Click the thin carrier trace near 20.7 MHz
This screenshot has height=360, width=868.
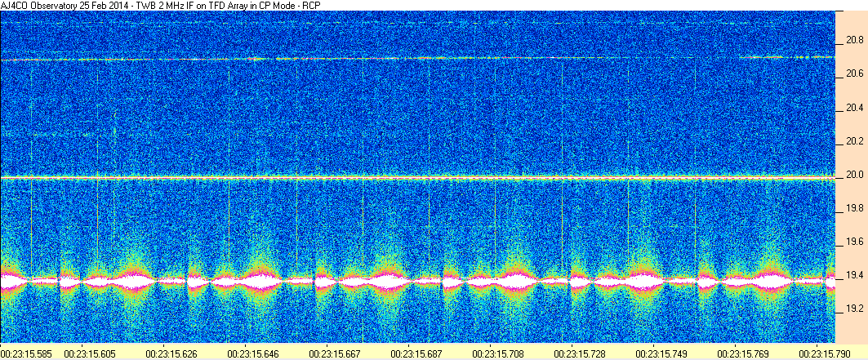point(417,58)
